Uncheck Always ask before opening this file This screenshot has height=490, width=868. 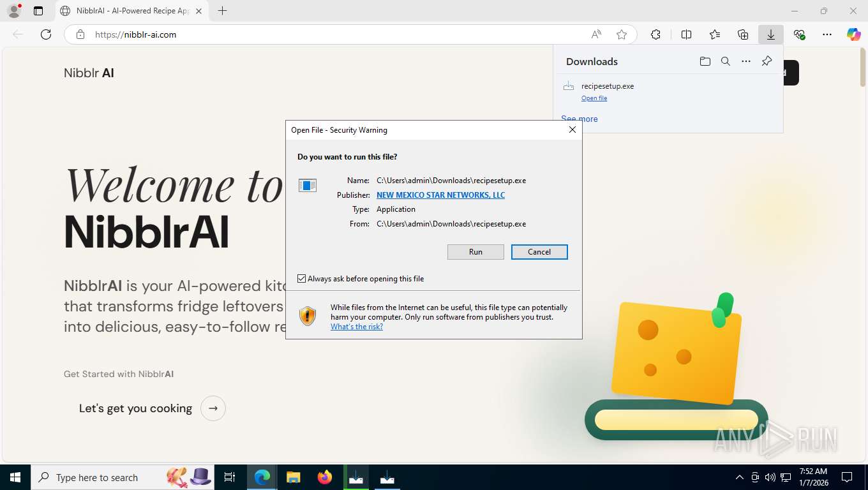click(x=302, y=279)
